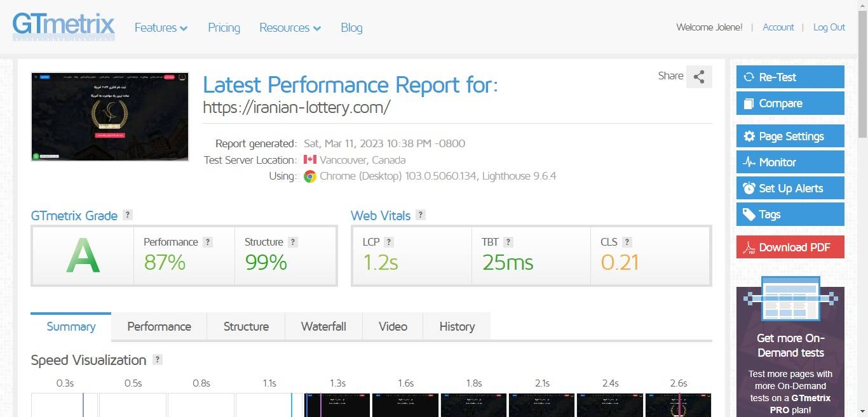Go to the Account page
The image size is (868, 417).
point(778,27)
